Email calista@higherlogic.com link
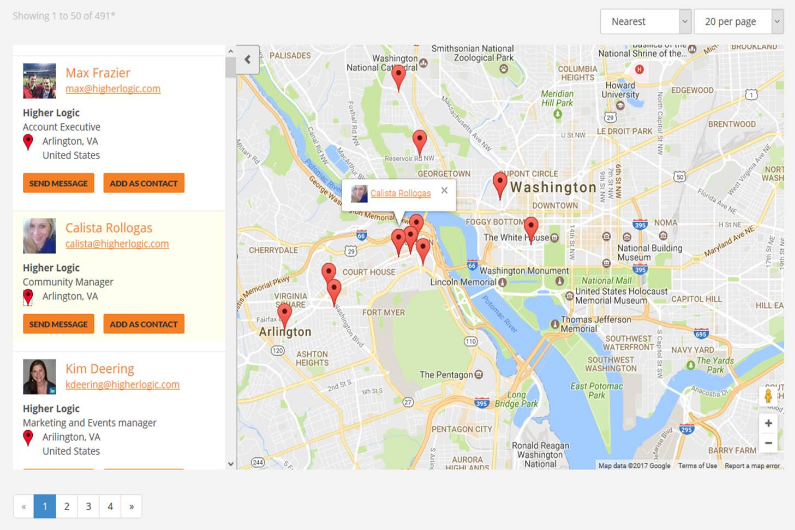 pyautogui.click(x=117, y=244)
